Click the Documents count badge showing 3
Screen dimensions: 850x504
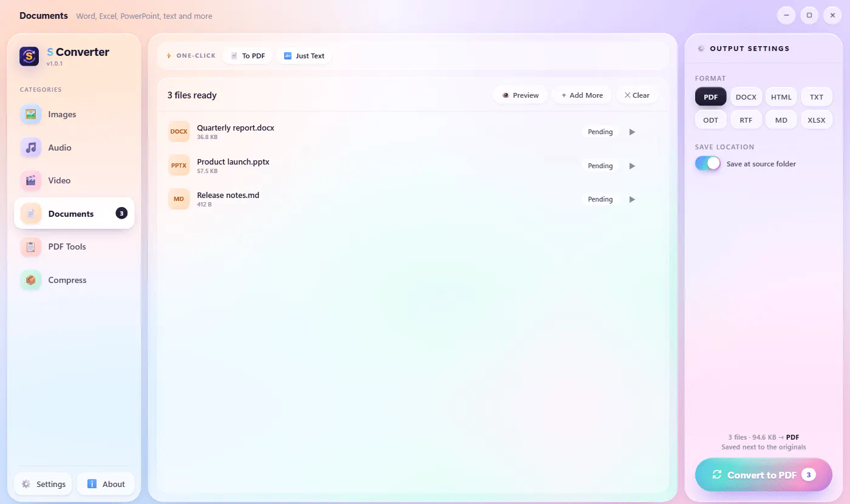tap(121, 213)
